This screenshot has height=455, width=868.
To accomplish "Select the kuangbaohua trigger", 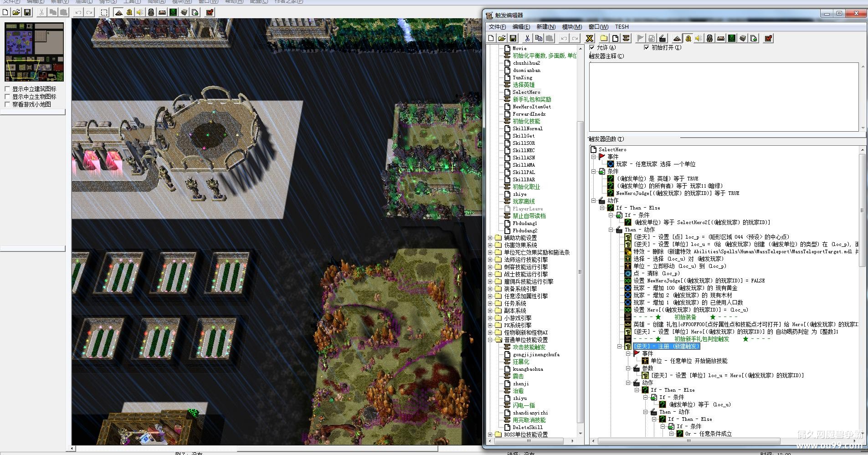I will pyautogui.click(x=528, y=369).
